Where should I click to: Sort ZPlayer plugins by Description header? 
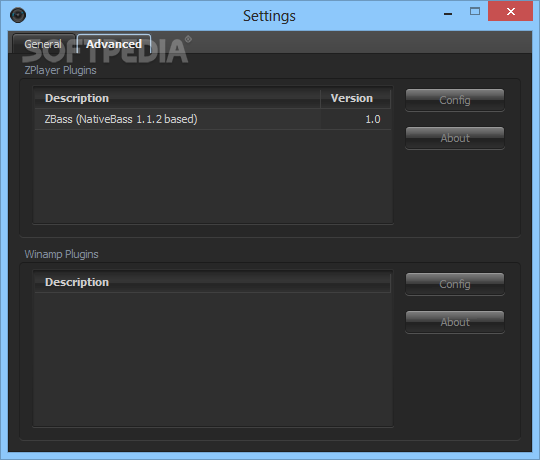tap(177, 98)
